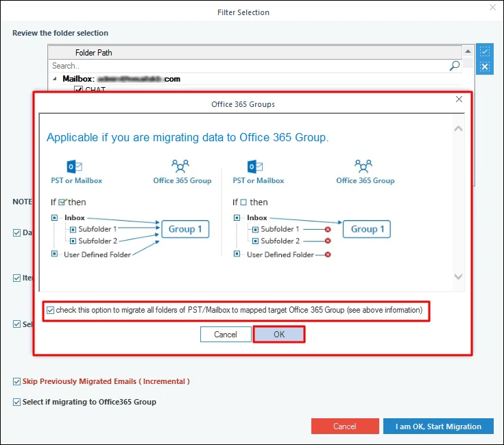Click the blue select-all folders icon
This screenshot has height=445, width=504.
pos(484,52)
